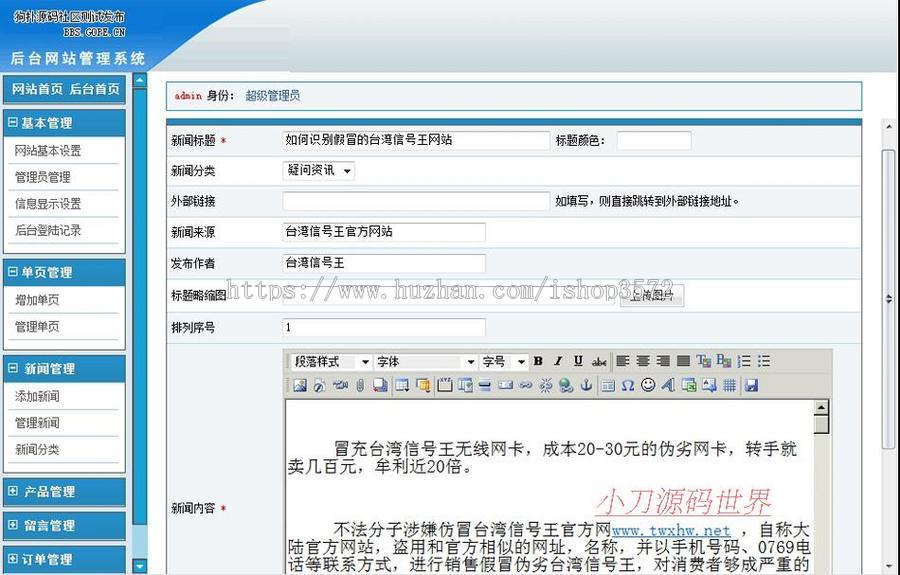Click the grid table borders icon
The image size is (900, 575).
click(x=730, y=385)
